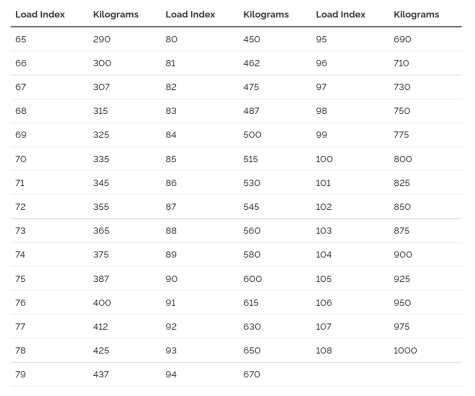475x396 pixels.
Task: Select load index 79 cell
Action: click(20, 375)
